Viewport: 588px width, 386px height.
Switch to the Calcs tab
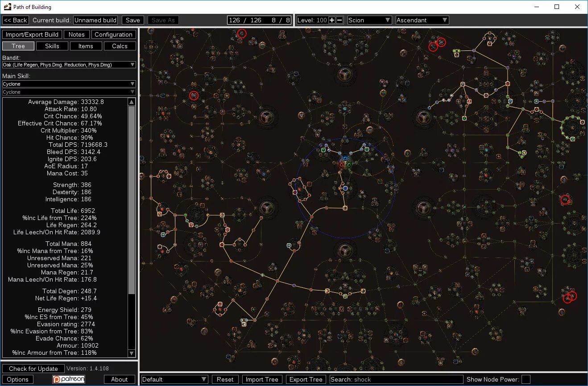[120, 46]
